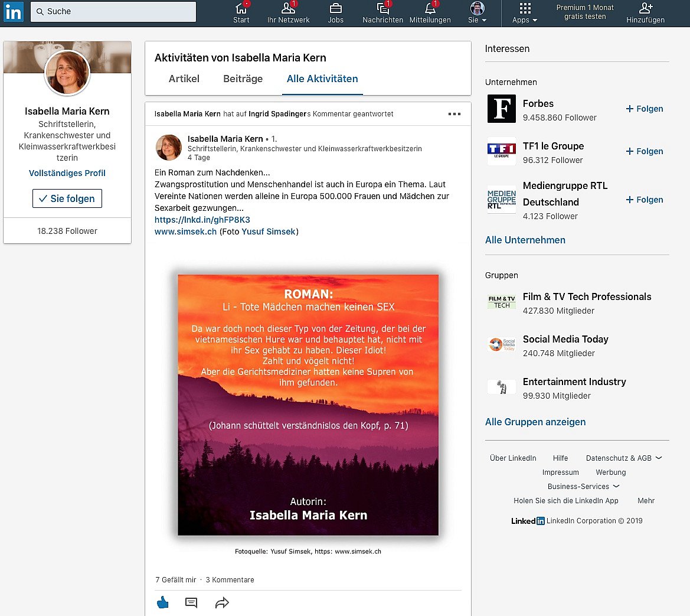
Task: Switch to the Artikel tab
Action: click(184, 79)
